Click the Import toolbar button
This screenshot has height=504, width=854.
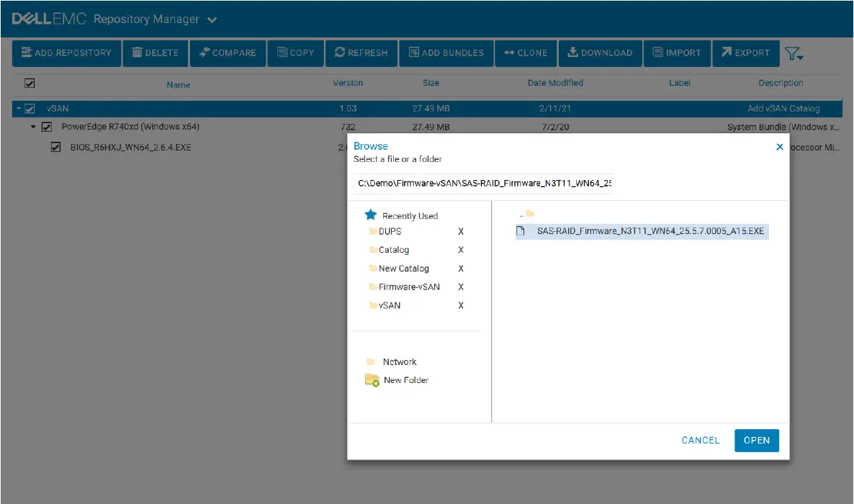tap(677, 53)
